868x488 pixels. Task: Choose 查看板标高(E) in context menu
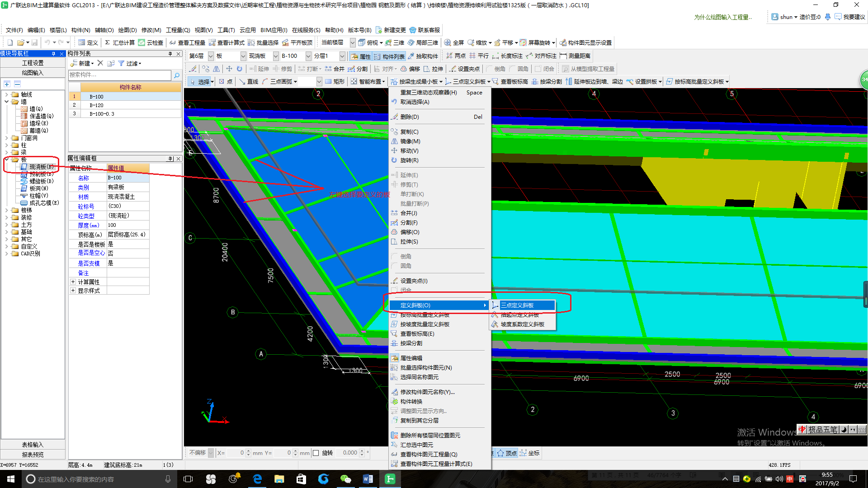tap(439, 334)
